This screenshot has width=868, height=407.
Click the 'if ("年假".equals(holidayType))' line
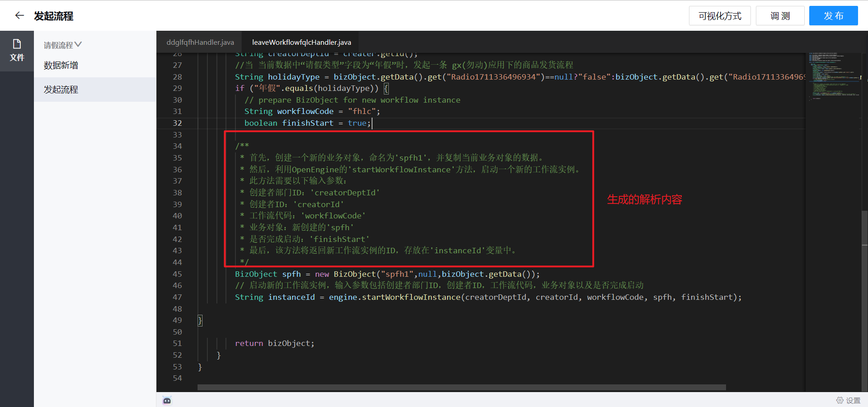pyautogui.click(x=311, y=88)
